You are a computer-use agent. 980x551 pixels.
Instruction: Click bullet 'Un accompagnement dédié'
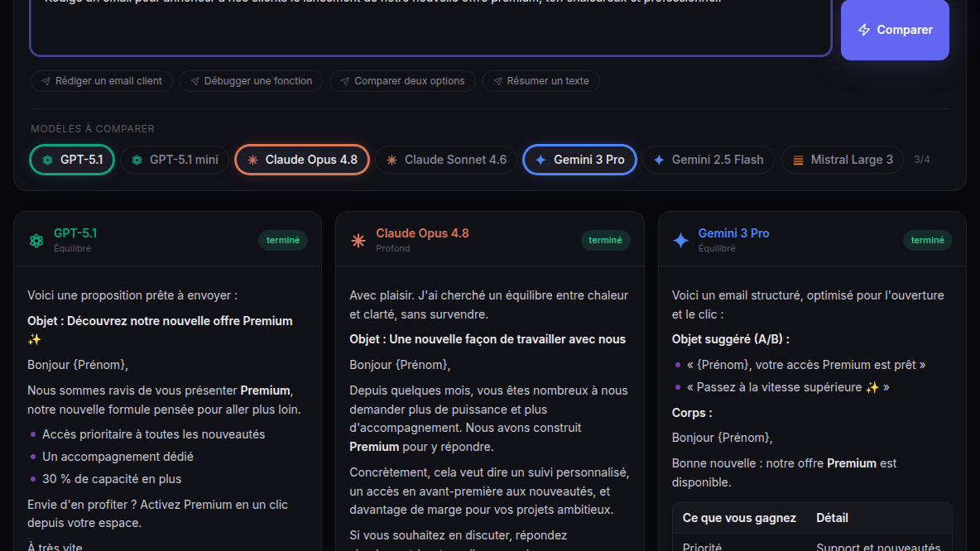pyautogui.click(x=118, y=457)
